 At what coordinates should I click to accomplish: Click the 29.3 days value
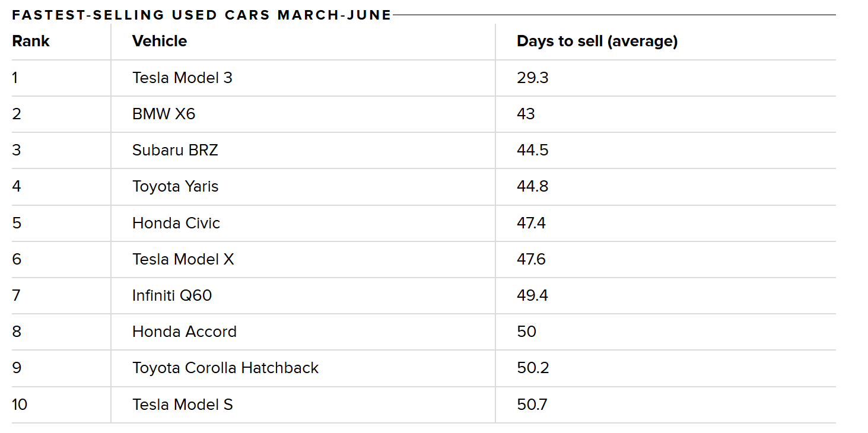click(x=532, y=78)
